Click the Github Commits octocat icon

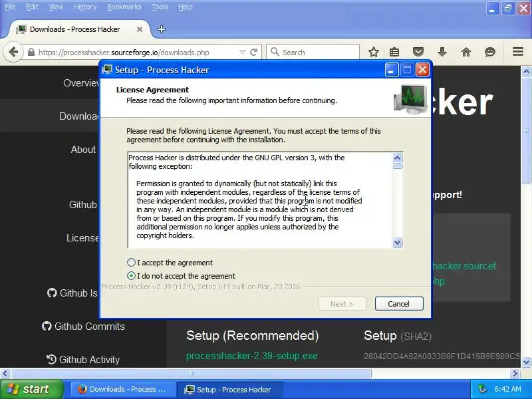point(47,326)
